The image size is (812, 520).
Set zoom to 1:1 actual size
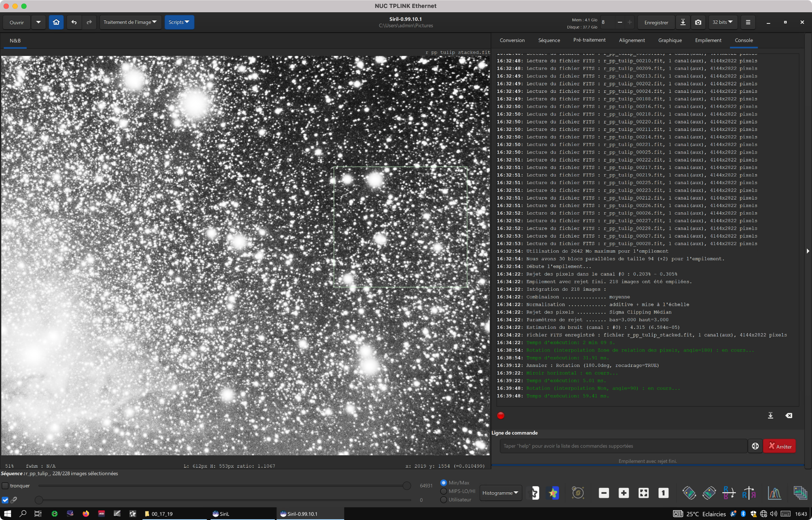[x=663, y=493]
